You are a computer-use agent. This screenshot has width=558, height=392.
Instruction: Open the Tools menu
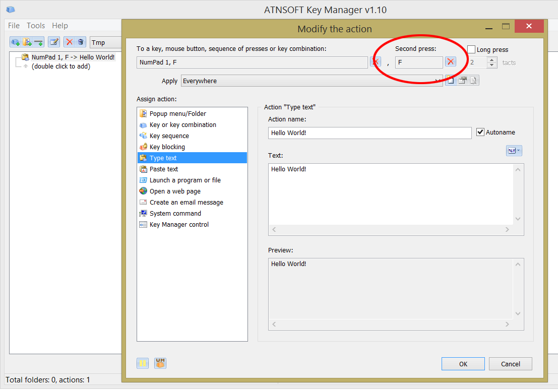(36, 26)
